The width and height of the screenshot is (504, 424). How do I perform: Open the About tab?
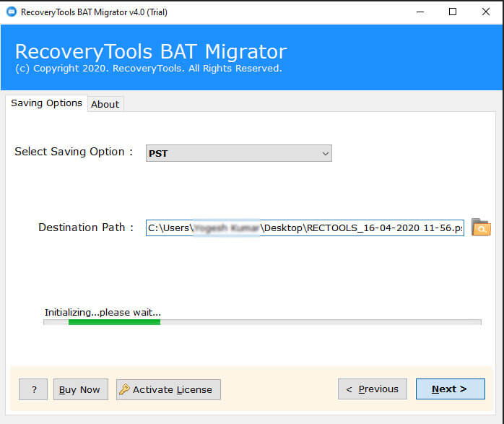pos(105,104)
